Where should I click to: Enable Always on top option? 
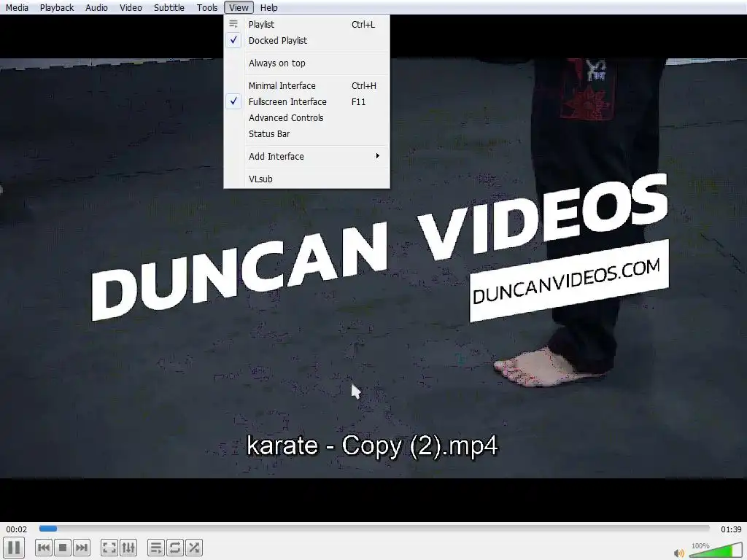tap(307, 63)
